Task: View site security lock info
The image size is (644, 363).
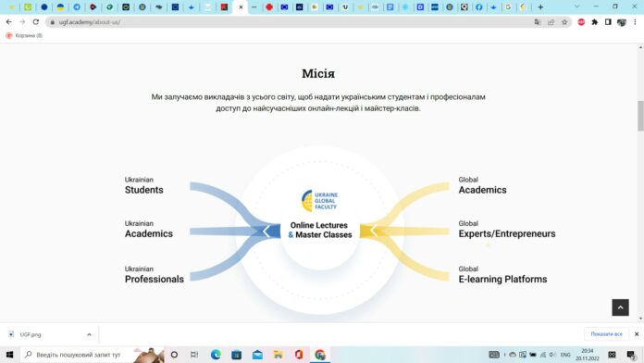Action: click(52, 22)
